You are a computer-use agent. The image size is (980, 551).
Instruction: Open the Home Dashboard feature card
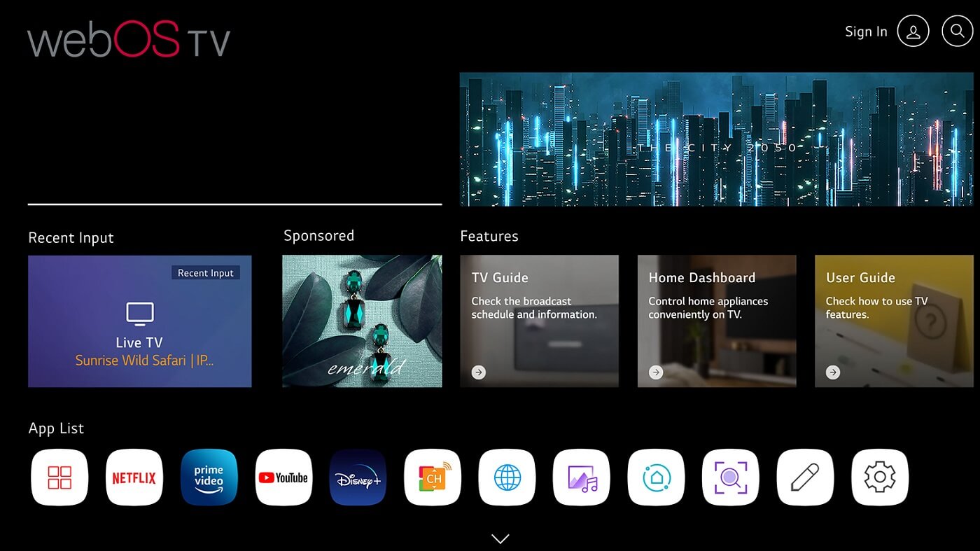[717, 321]
